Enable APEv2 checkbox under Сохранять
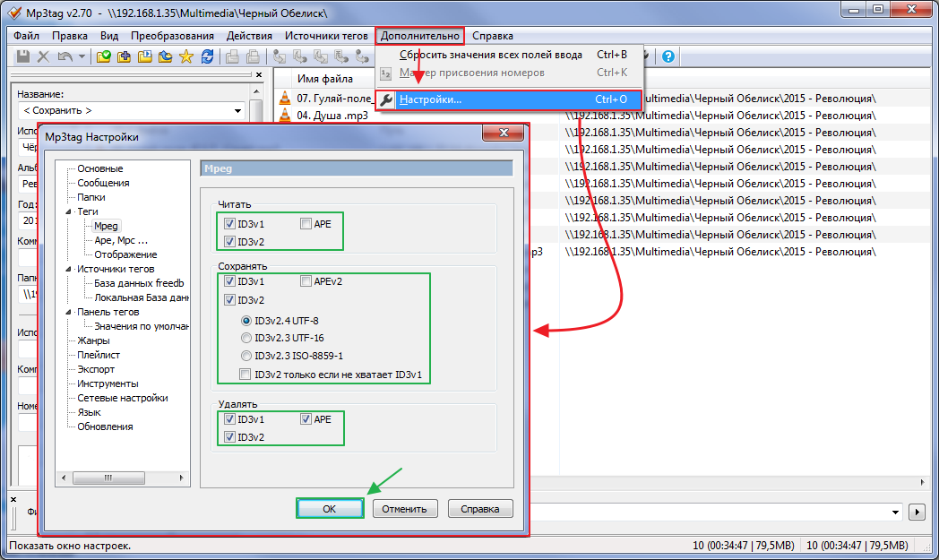Image resolution: width=939 pixels, height=560 pixels. pos(306,281)
